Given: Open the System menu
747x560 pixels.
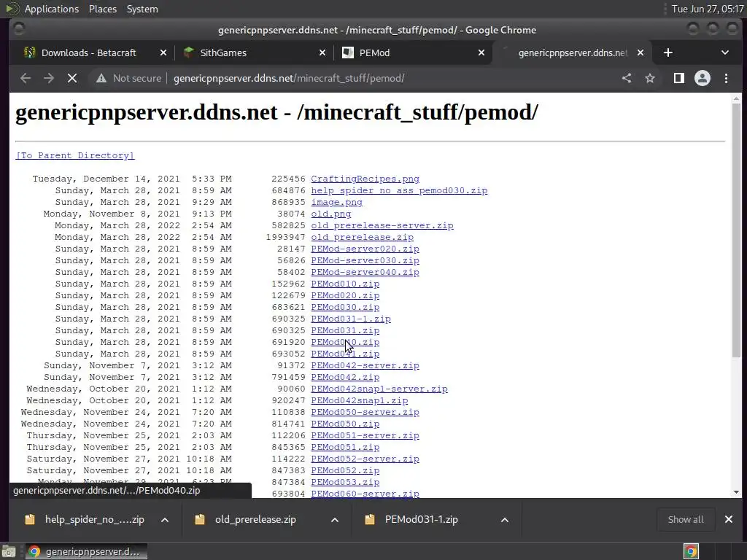Looking at the screenshot, I should [x=142, y=9].
